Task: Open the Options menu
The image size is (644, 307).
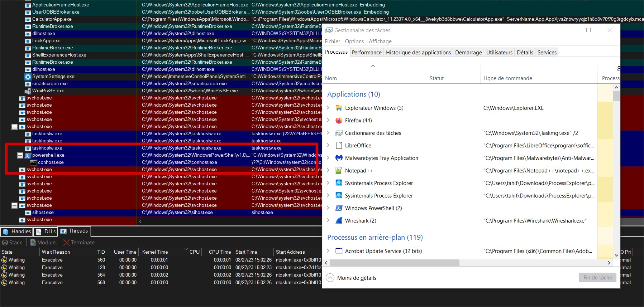Action: (x=354, y=42)
